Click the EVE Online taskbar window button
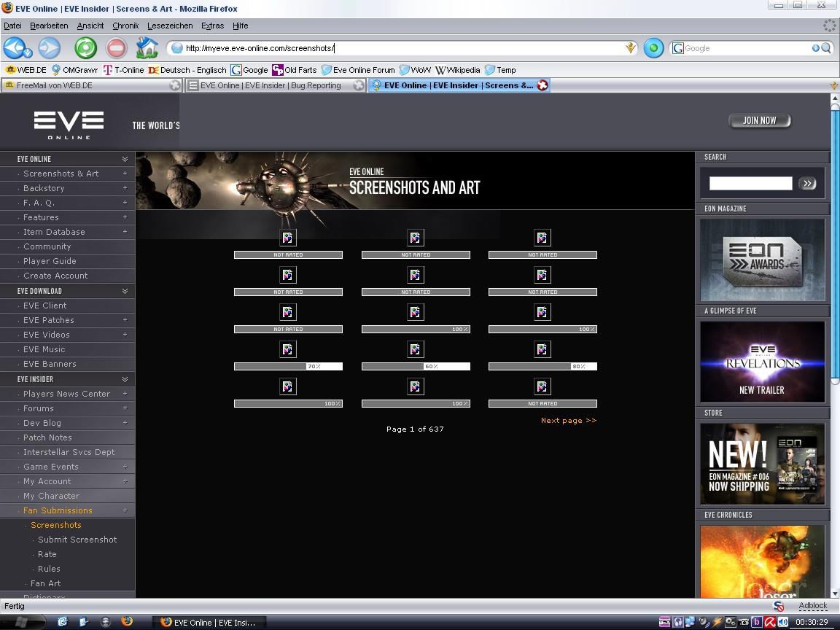 (x=209, y=622)
